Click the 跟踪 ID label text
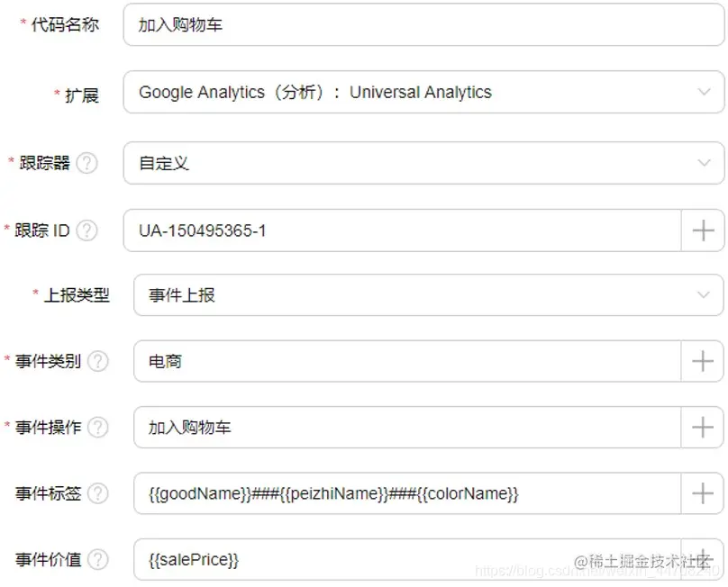728x587 pixels. (x=42, y=230)
